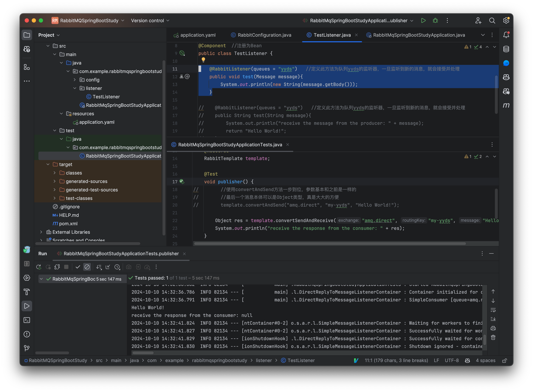533x392 pixels.
Task: Open the Maven tool window icon
Action: click(506, 105)
